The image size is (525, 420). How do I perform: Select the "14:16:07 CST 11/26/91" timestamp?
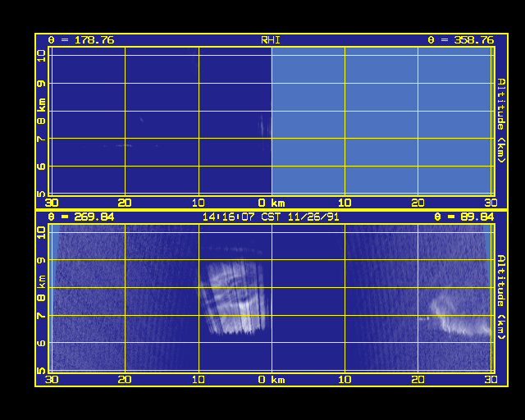271,217
